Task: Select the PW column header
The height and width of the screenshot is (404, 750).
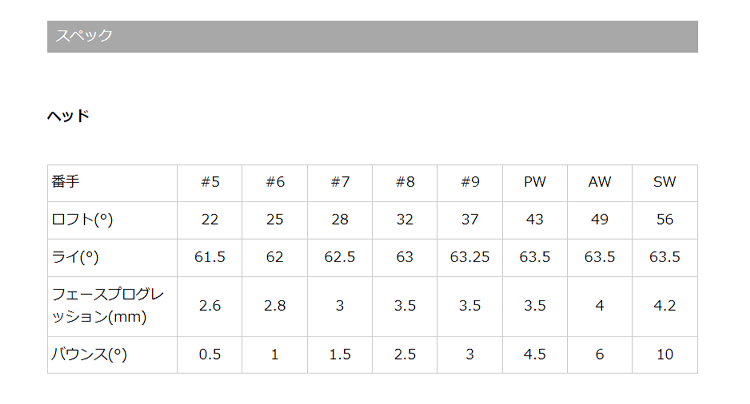Action: tap(535, 182)
